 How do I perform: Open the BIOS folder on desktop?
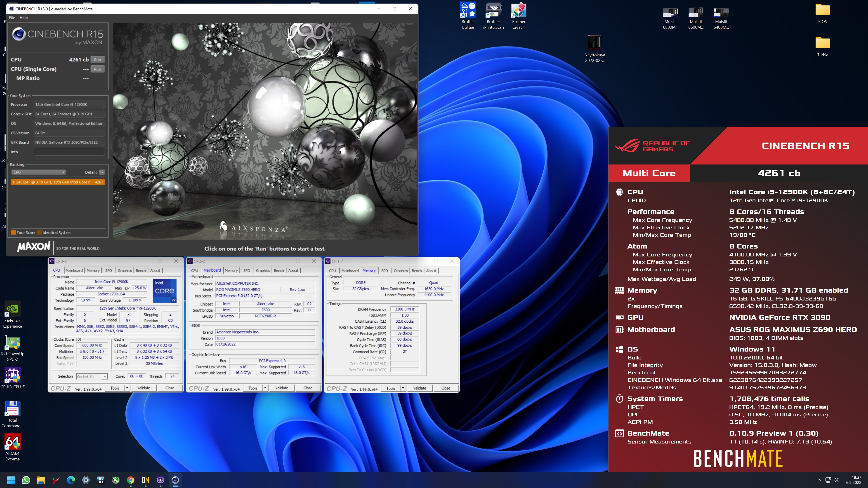coord(823,14)
